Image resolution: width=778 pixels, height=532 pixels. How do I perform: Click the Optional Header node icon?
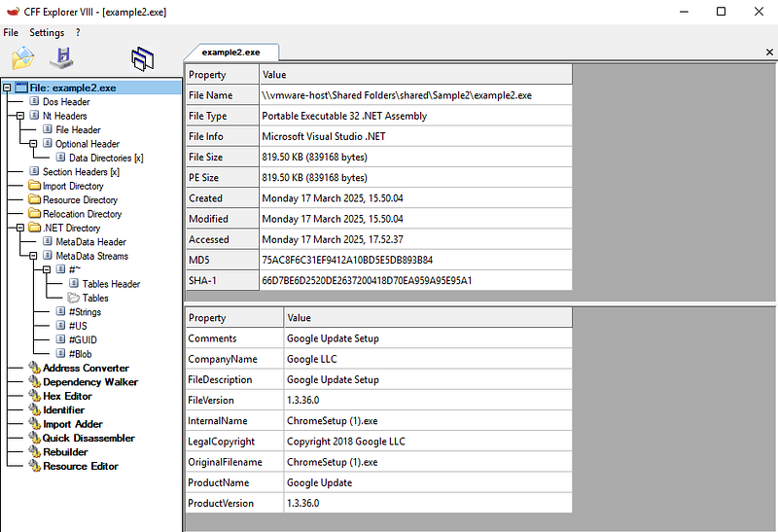click(48, 143)
